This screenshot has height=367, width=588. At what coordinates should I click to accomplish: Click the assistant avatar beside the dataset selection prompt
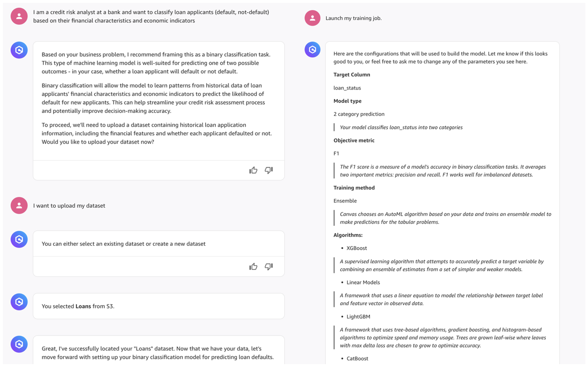pos(19,239)
